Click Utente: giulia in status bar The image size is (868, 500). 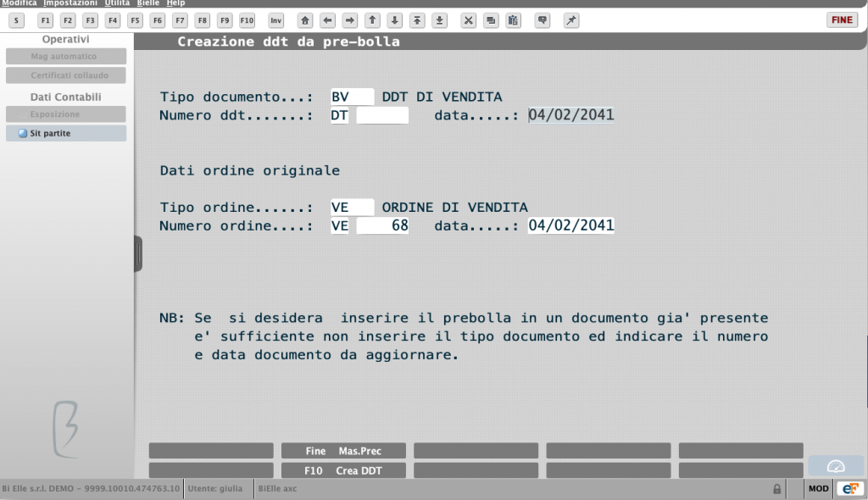[x=215, y=489]
